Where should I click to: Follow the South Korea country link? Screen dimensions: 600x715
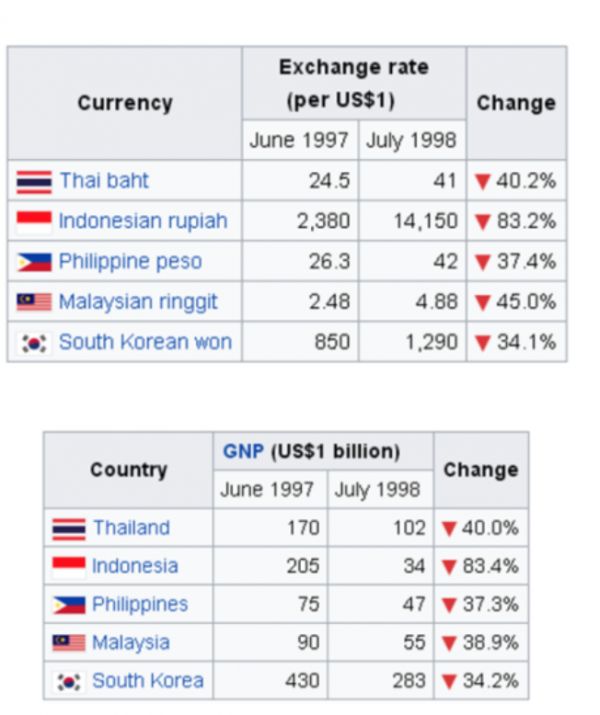coord(147,682)
